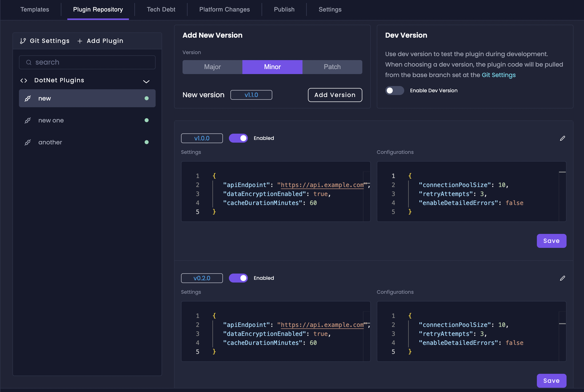This screenshot has width=584, height=392.
Task: Click the plus icon beside Add Plugin
Action: click(80, 41)
